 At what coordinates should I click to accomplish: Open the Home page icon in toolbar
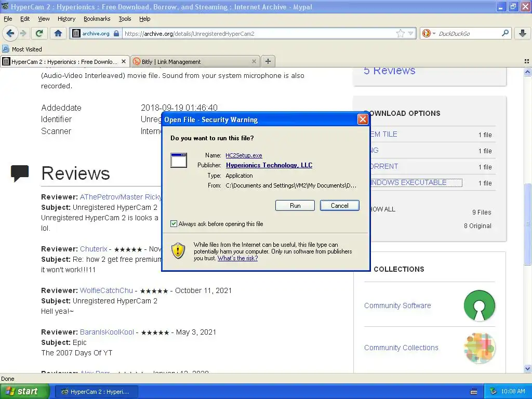[x=58, y=33]
